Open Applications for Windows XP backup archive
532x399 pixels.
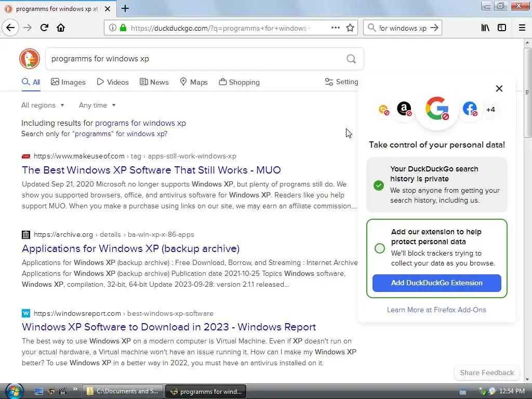coord(130,248)
